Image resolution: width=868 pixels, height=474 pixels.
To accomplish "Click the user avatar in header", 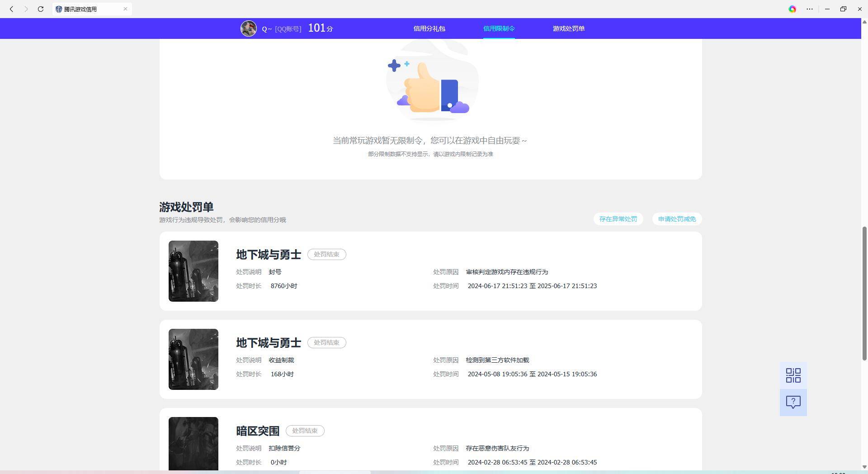I will (248, 28).
